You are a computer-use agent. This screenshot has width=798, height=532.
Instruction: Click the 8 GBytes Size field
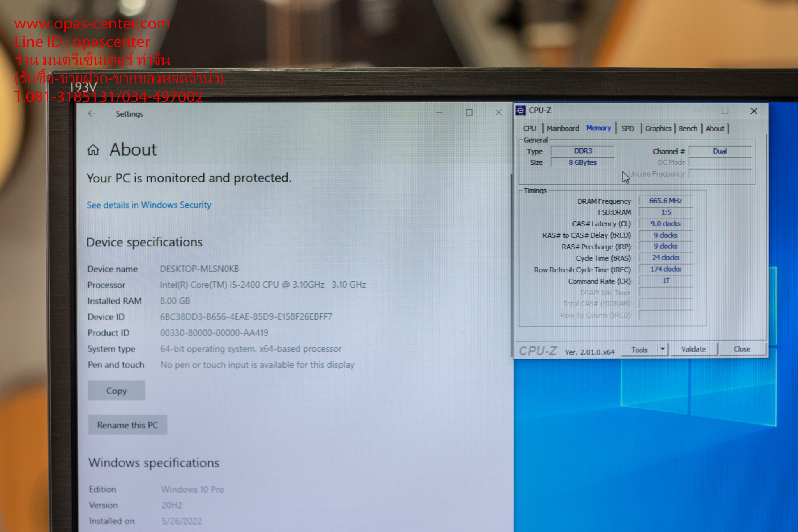click(x=583, y=162)
